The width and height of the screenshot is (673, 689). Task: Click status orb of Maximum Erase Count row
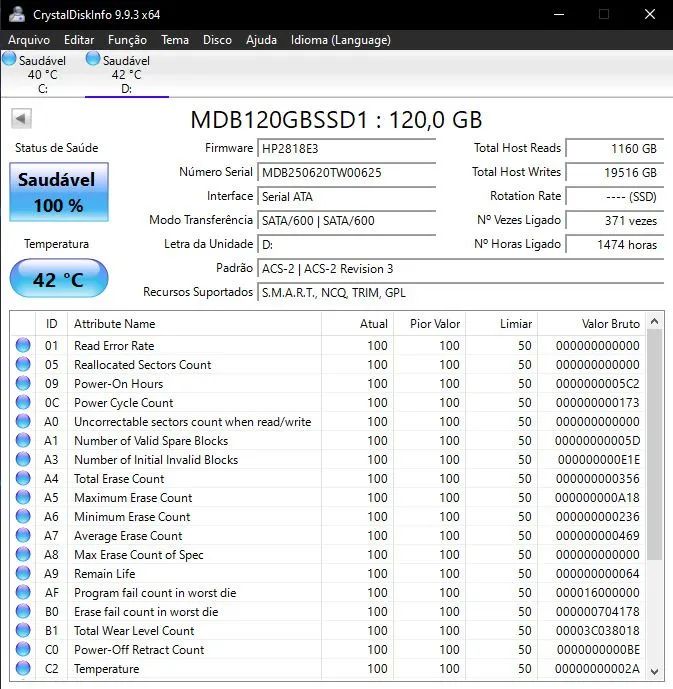click(23, 497)
